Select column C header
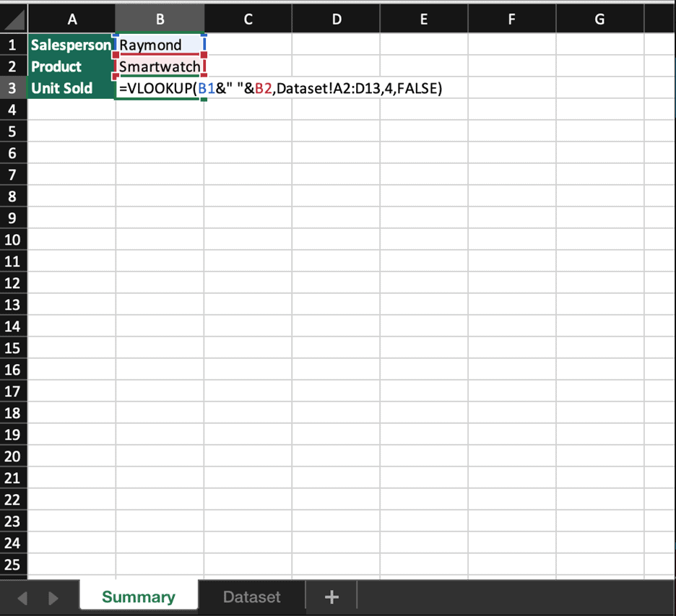Screen dimensions: 676x616 [x=248, y=19]
